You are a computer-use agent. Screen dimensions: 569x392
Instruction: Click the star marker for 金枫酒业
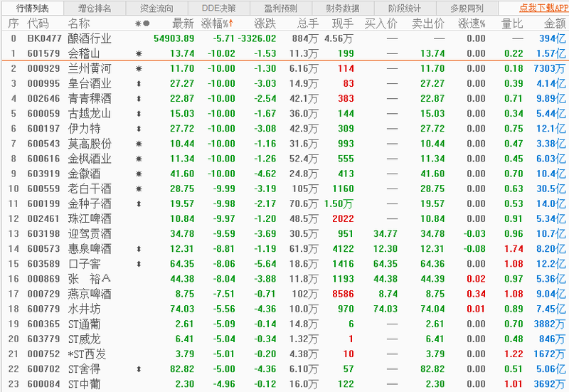[139, 159]
